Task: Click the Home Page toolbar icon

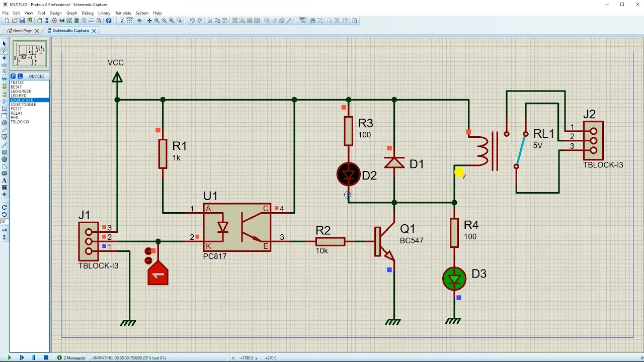Action: tap(40, 21)
